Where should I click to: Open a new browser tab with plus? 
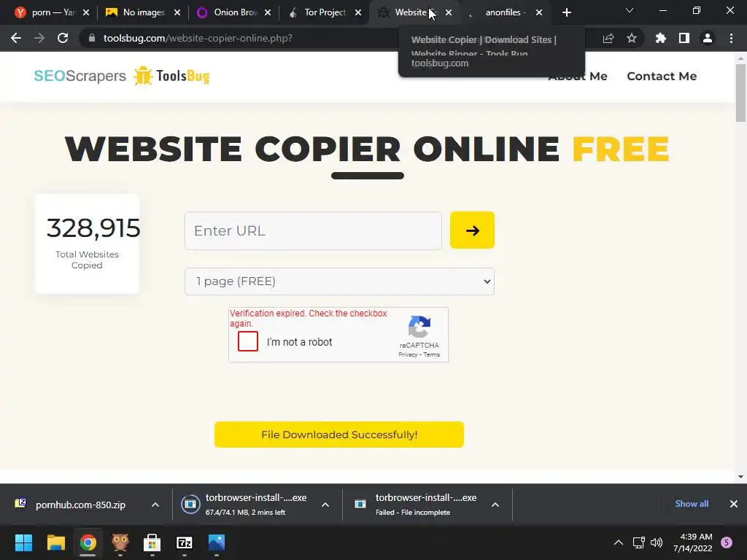[x=566, y=12]
